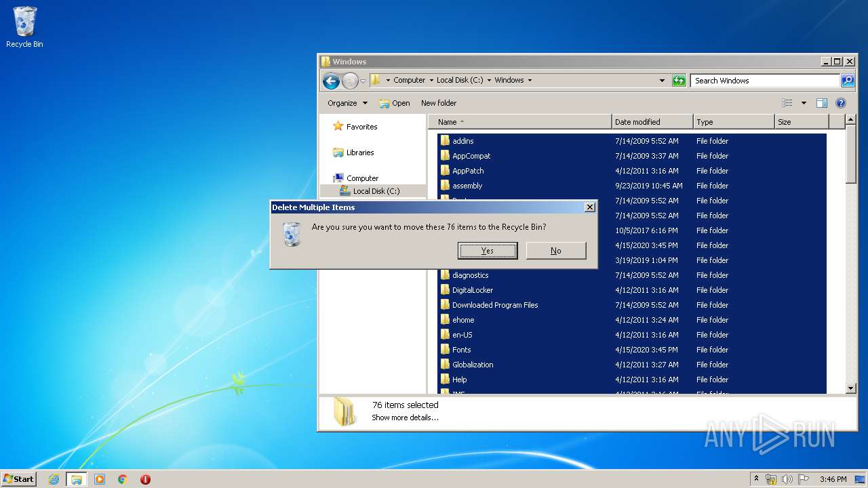The image size is (868, 488).
Task: Click No to cancel deletion
Action: click(x=556, y=251)
